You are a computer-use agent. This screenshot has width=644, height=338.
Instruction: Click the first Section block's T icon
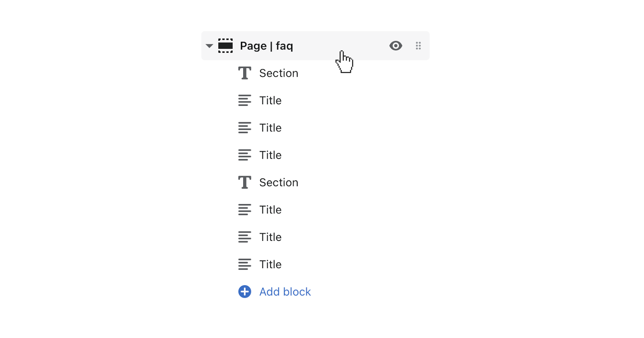click(x=244, y=73)
